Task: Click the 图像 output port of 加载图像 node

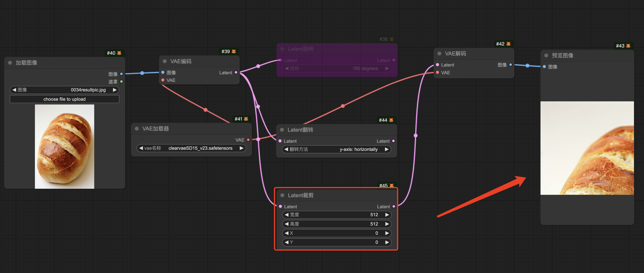Action: (x=122, y=74)
